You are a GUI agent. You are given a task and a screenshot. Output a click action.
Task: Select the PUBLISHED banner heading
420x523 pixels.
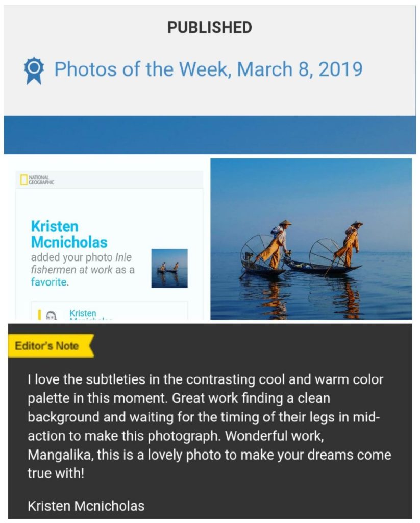click(210, 28)
